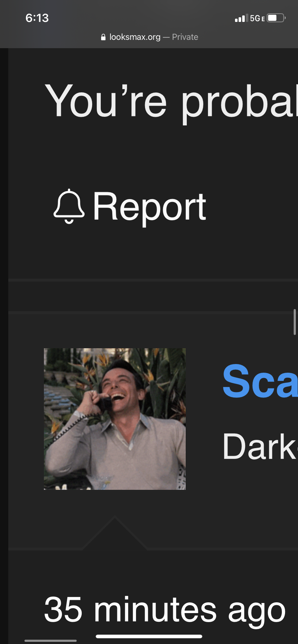Click the dark left edge strip

[4, 345]
